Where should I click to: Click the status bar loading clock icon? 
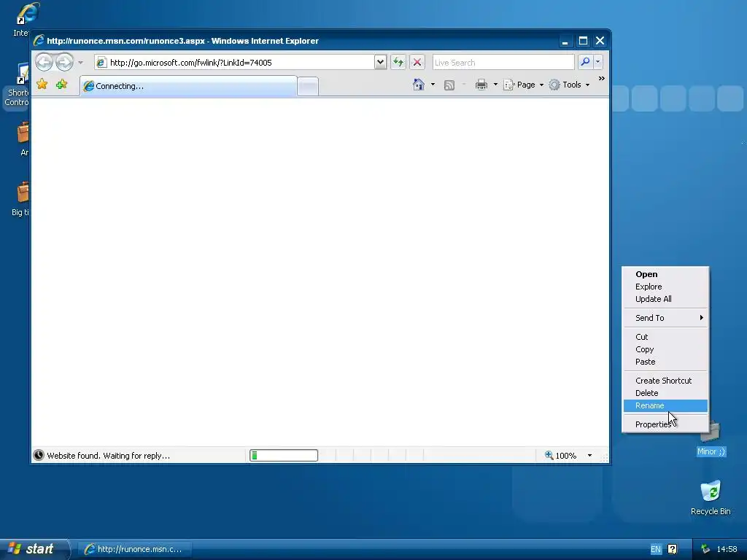[x=39, y=456]
